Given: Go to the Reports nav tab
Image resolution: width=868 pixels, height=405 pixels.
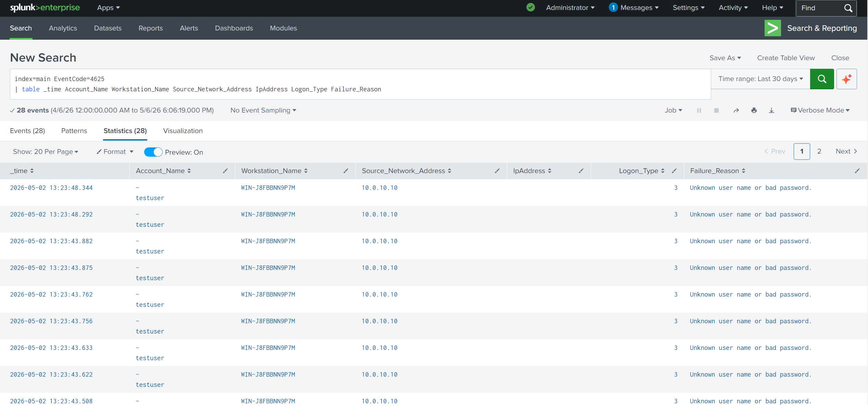Looking at the screenshot, I should click(x=151, y=28).
